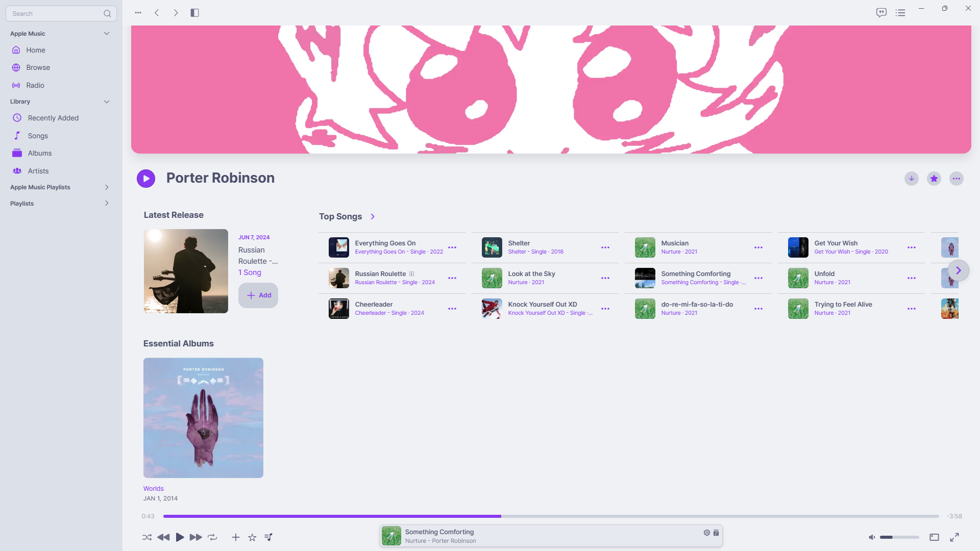This screenshot has width=980, height=551.
Task: Open the play queue list icon
Action: [x=900, y=13]
